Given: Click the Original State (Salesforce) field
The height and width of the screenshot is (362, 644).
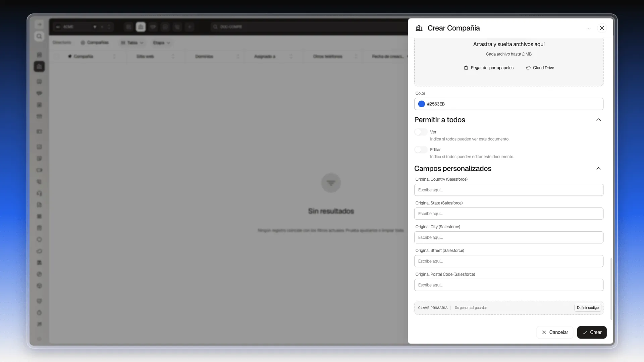Looking at the screenshot, I should tap(509, 214).
